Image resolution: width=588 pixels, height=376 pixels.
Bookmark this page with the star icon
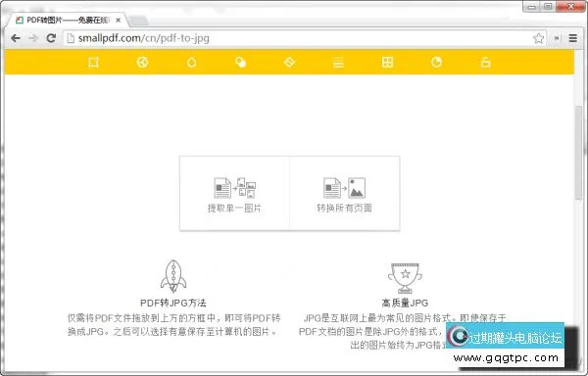click(x=538, y=38)
